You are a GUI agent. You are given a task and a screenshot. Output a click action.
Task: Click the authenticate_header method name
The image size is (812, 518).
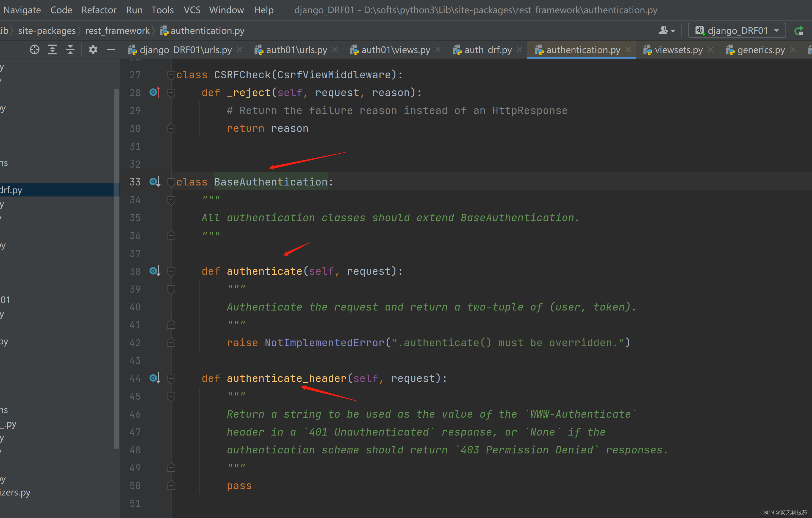click(287, 378)
